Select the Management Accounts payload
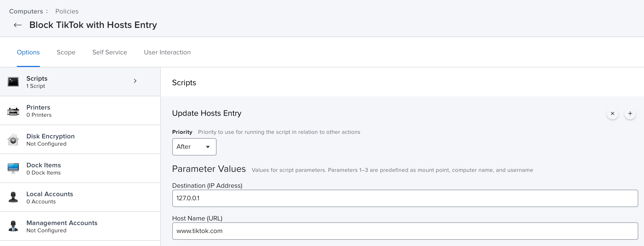This screenshot has height=246, width=644. pyautogui.click(x=80, y=226)
